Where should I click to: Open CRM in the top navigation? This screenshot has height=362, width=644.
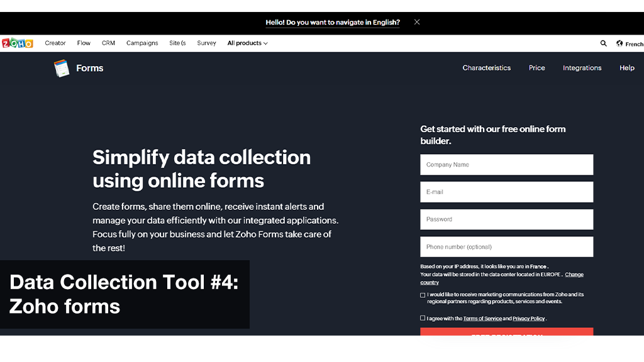click(108, 43)
